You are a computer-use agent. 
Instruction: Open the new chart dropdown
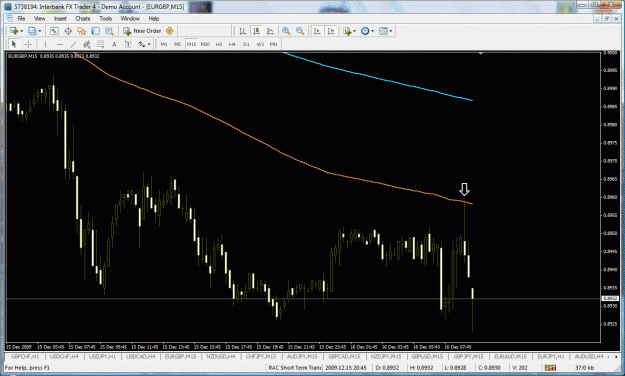(x=16, y=31)
